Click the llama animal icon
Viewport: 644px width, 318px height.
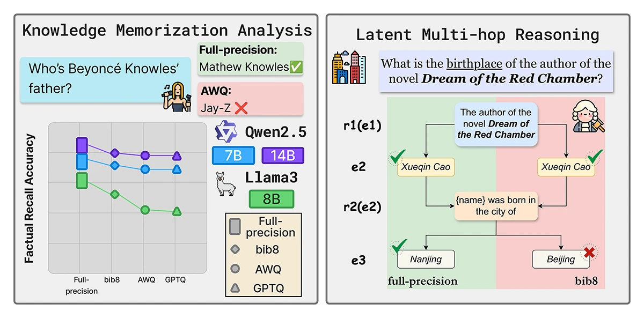pos(226,184)
